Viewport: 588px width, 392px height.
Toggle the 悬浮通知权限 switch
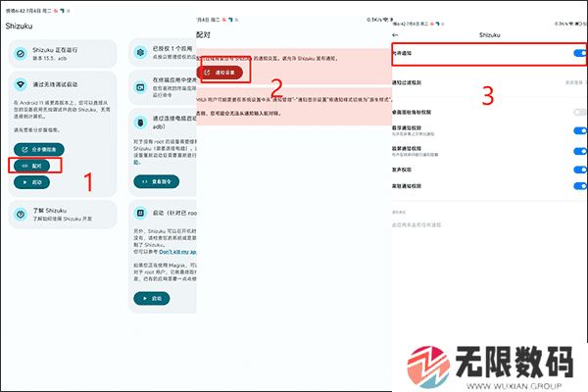(x=580, y=130)
